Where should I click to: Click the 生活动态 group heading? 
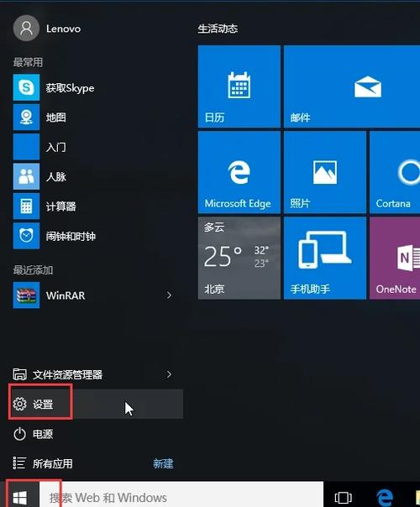pyautogui.click(x=218, y=29)
